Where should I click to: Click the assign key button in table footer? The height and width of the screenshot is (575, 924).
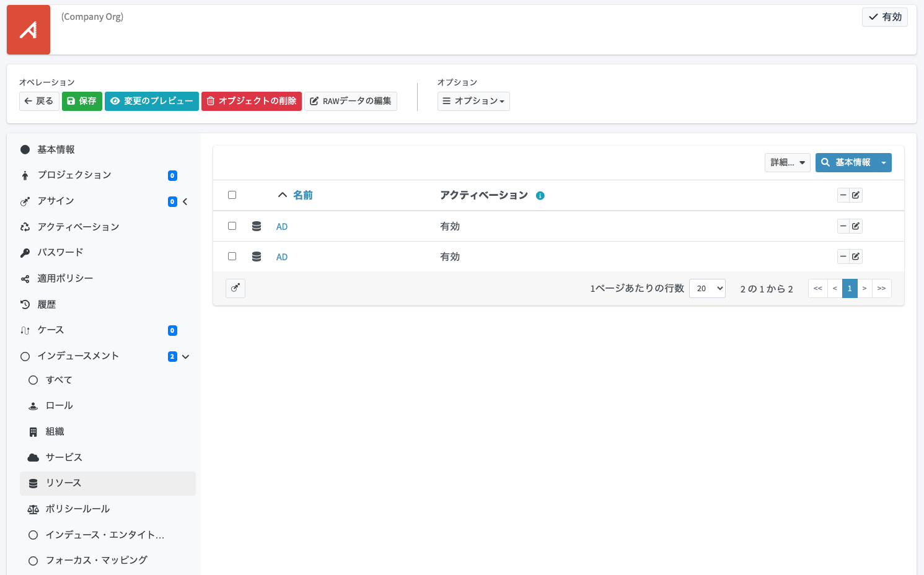click(235, 288)
